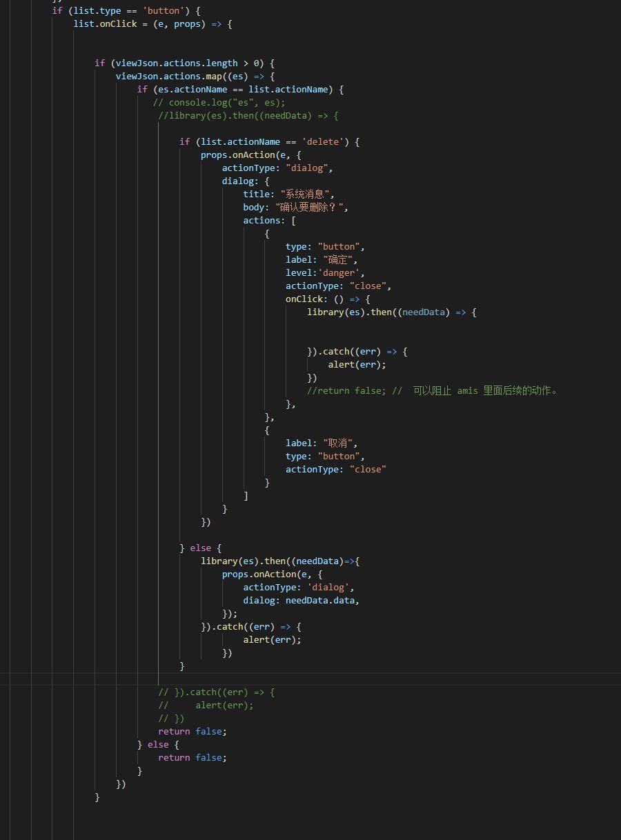Click the line "if (list.type == 'button') {"

pyautogui.click(x=126, y=11)
